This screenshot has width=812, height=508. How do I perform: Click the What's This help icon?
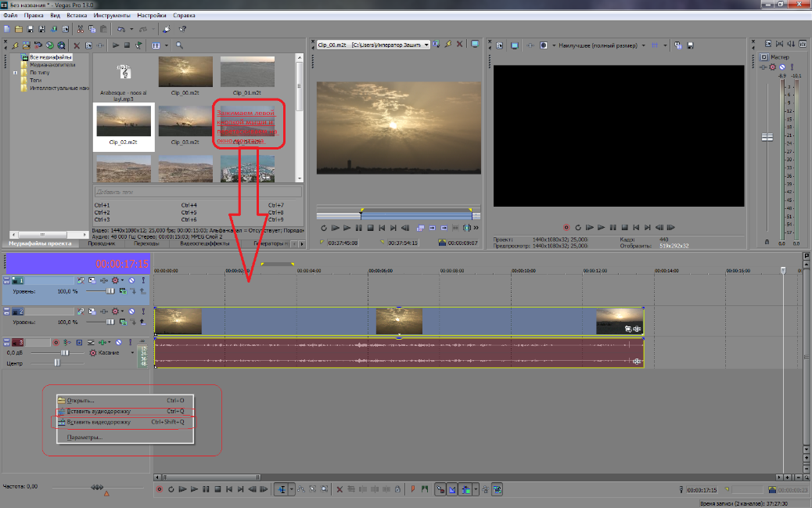[182, 29]
